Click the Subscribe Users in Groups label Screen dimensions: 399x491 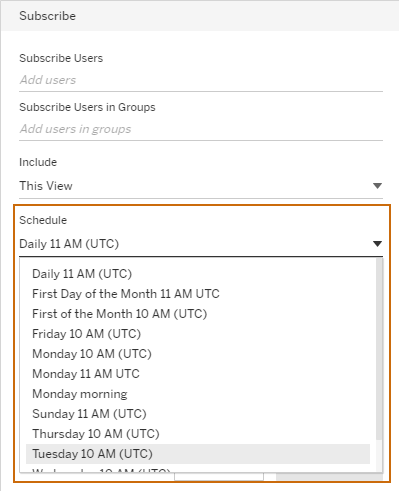click(87, 107)
